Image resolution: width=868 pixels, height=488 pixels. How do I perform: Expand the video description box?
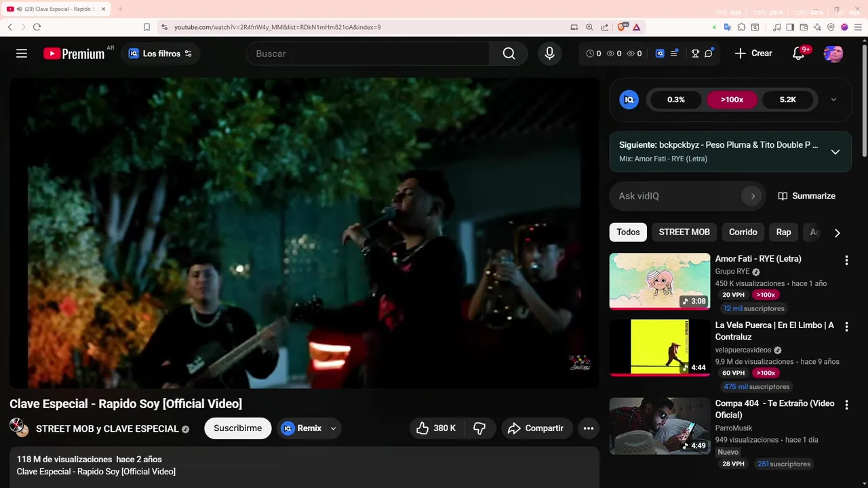click(x=304, y=467)
